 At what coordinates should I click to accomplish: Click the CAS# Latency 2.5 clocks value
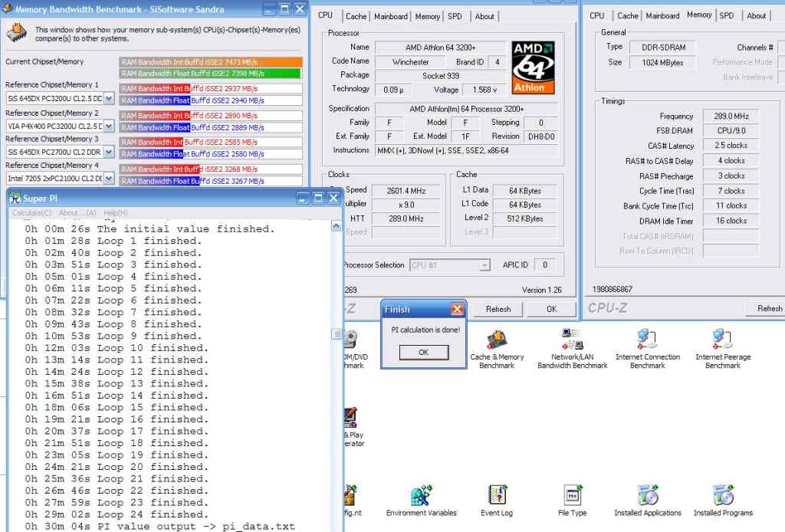[x=731, y=145]
